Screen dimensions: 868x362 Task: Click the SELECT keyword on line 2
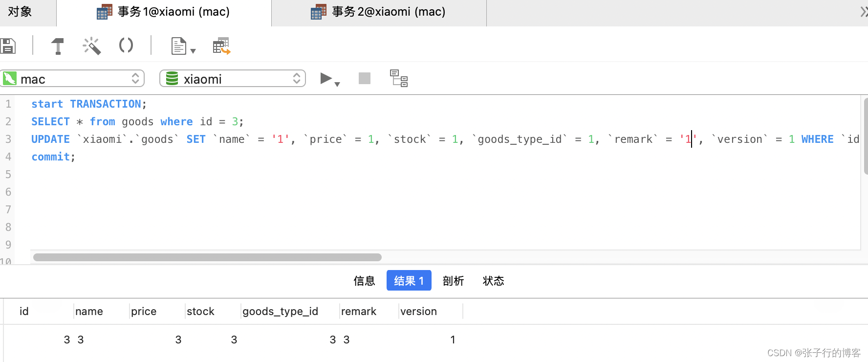click(50, 122)
